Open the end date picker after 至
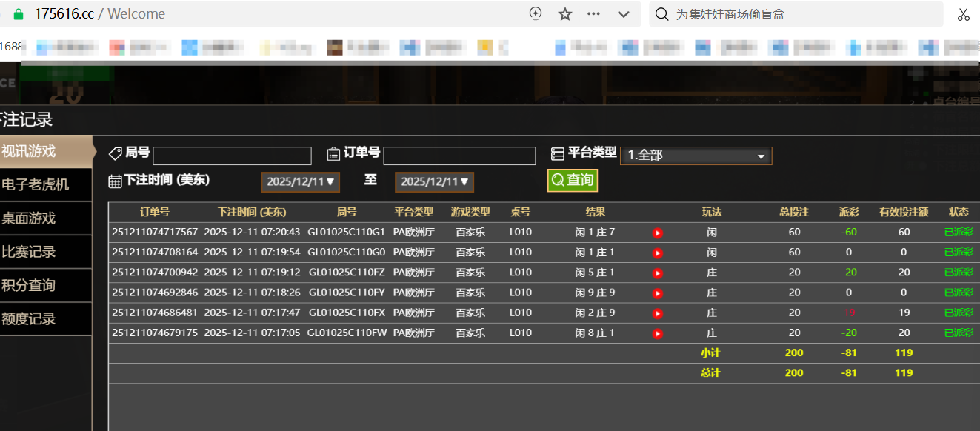 [434, 181]
